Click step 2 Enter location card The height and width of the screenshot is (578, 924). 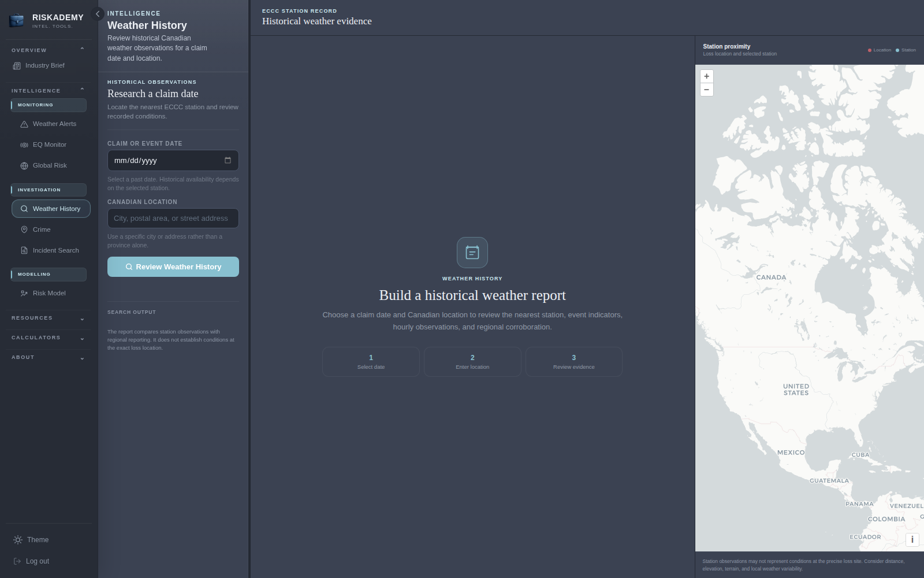pos(472,362)
